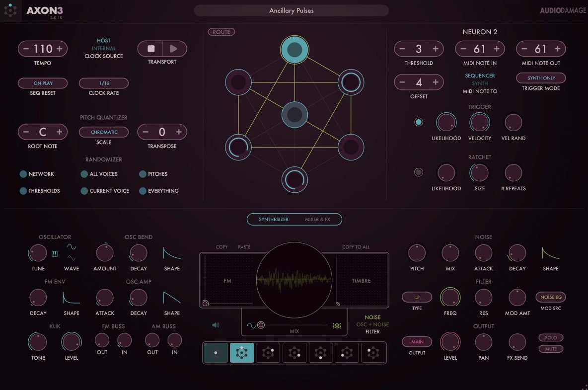Select the triangle wave oscillator shape
The width and height of the screenshot is (588, 390).
[x=71, y=258]
